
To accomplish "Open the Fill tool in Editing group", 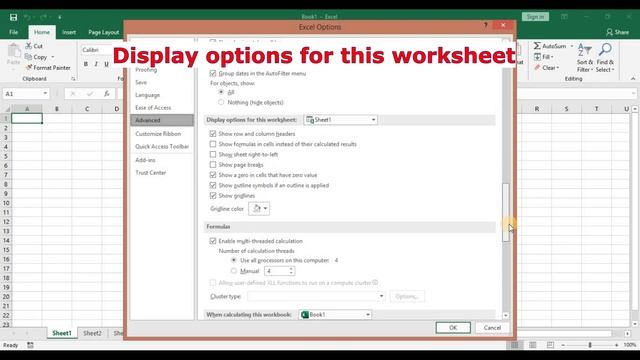I will pyautogui.click(x=537, y=57).
